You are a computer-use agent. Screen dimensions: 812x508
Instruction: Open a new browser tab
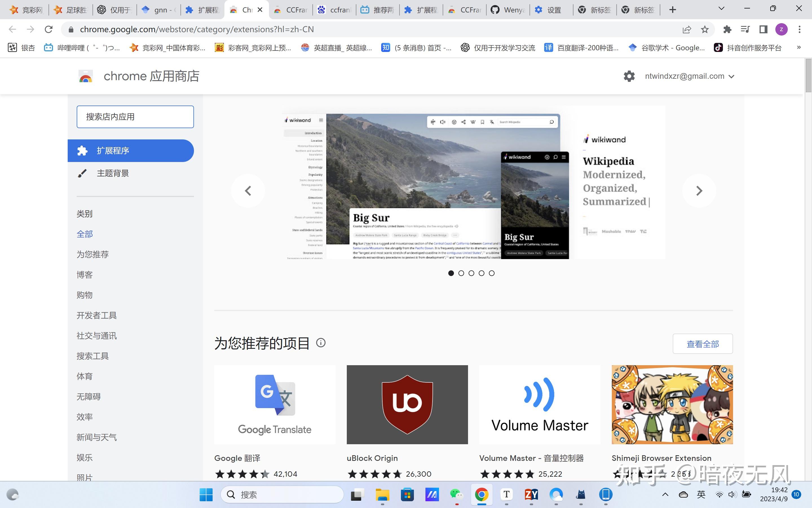[672, 10]
